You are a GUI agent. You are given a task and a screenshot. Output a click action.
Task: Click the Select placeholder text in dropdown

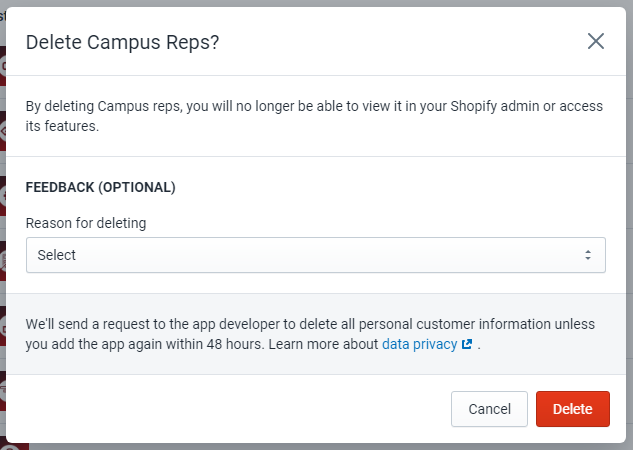pos(57,255)
